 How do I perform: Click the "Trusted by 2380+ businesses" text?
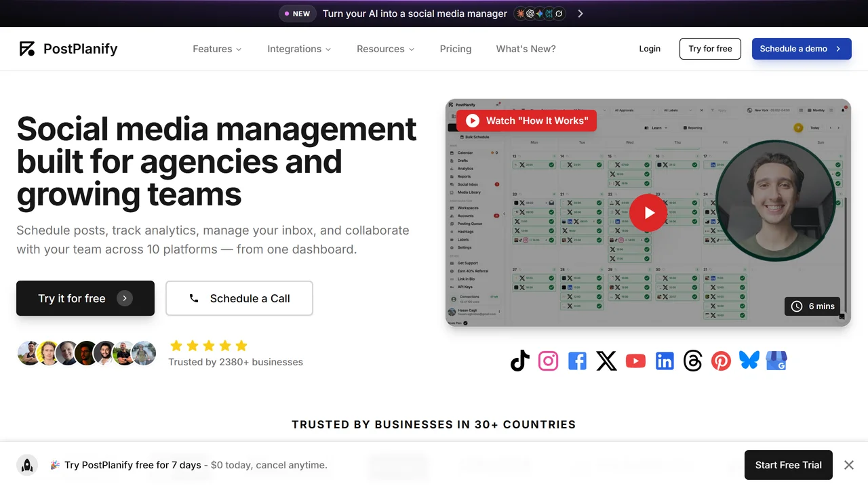pos(236,362)
